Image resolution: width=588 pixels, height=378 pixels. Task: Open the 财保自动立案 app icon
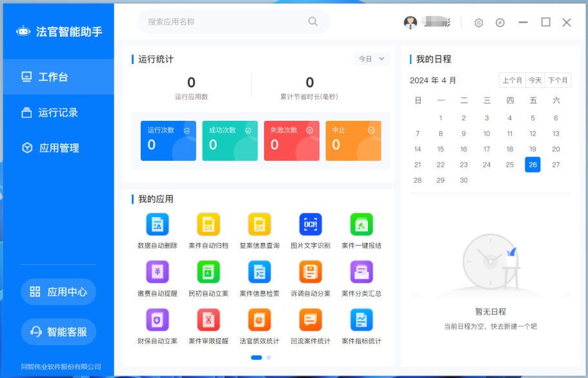(x=157, y=320)
